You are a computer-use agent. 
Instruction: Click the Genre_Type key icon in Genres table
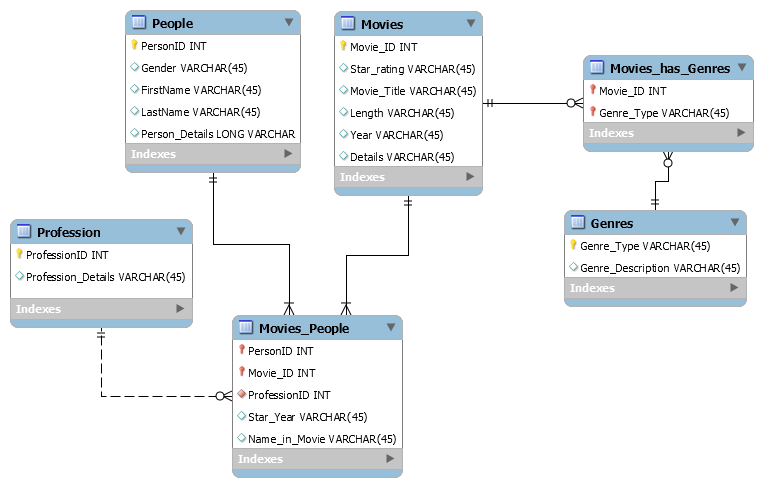click(x=574, y=245)
